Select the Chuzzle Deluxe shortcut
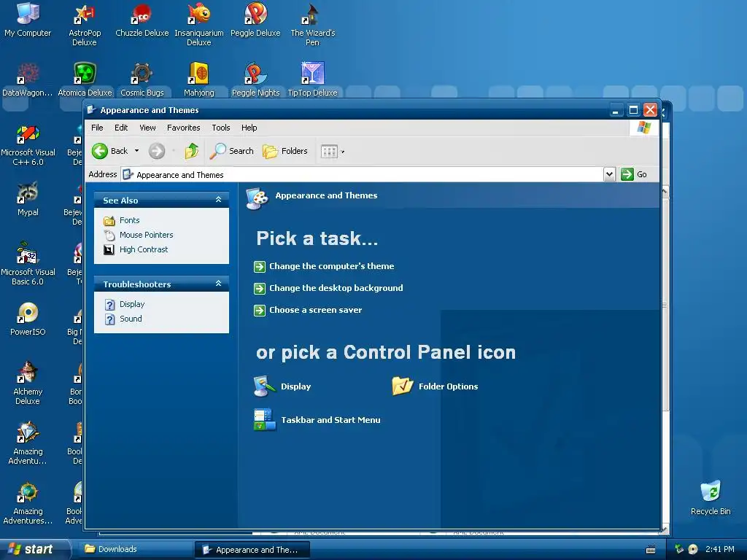The height and width of the screenshot is (560, 747). (142, 20)
